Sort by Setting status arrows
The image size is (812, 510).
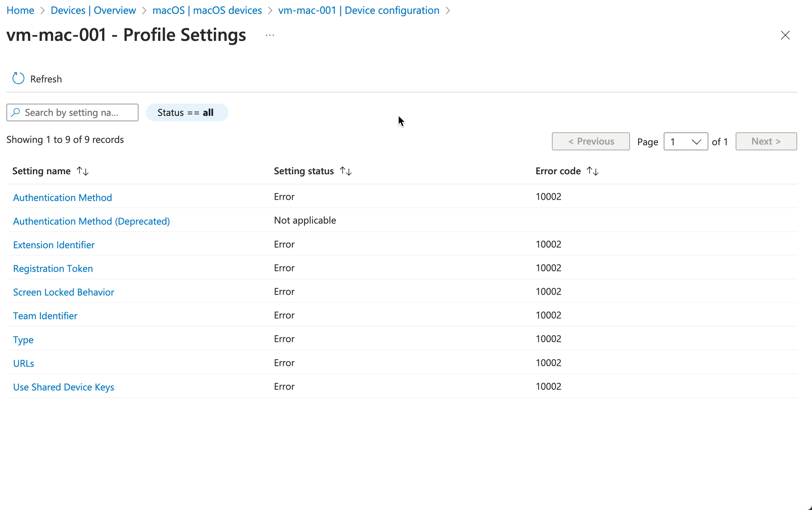[x=346, y=171]
